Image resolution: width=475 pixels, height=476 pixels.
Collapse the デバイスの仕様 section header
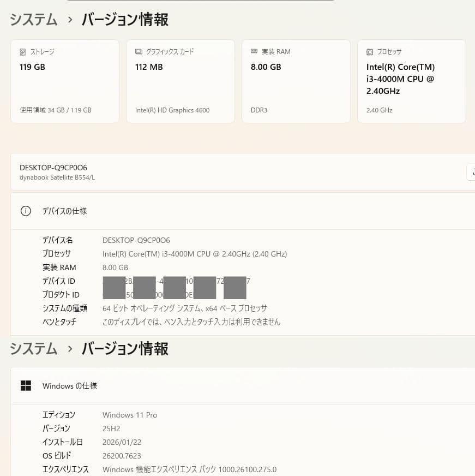click(243, 211)
